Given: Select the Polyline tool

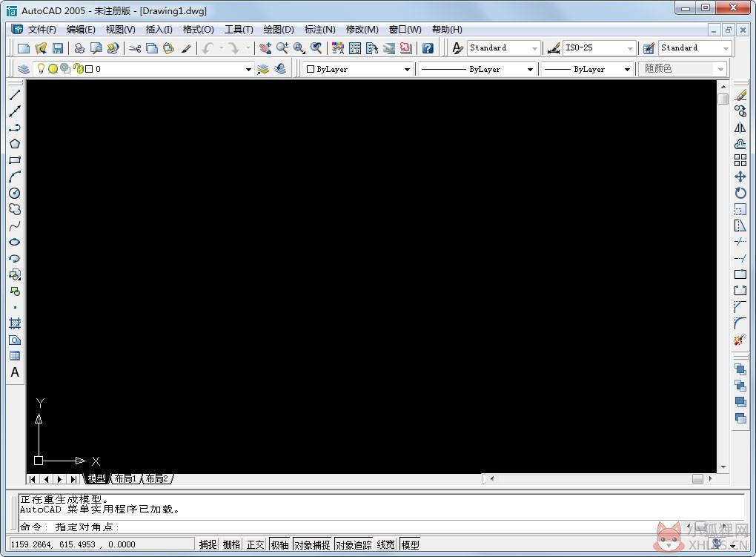Looking at the screenshot, I should (15, 128).
